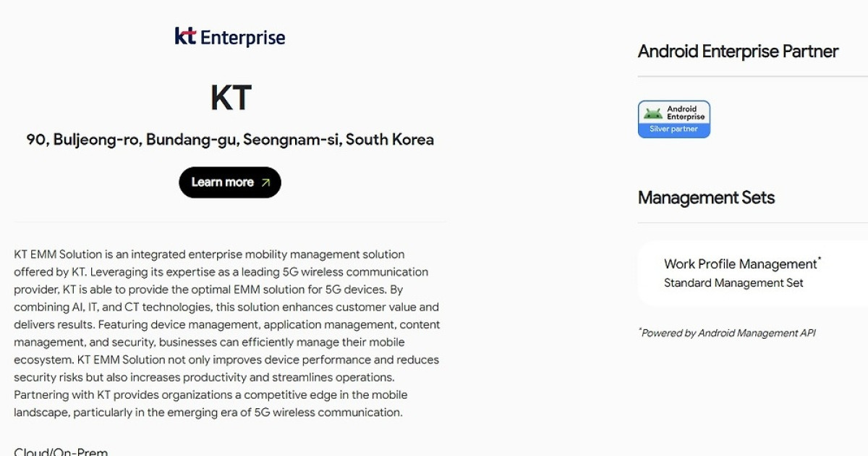Select the Android Enterprise Silver partner badge
This screenshot has width=868, height=456.
tap(674, 118)
